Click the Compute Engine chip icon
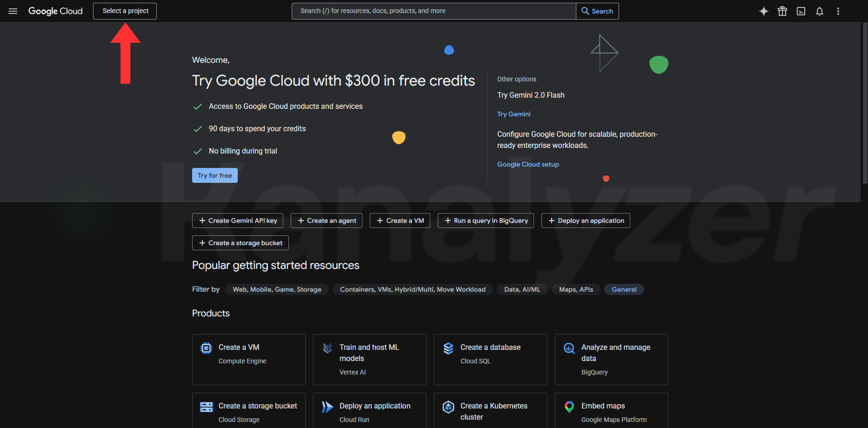868x428 pixels. pos(206,348)
